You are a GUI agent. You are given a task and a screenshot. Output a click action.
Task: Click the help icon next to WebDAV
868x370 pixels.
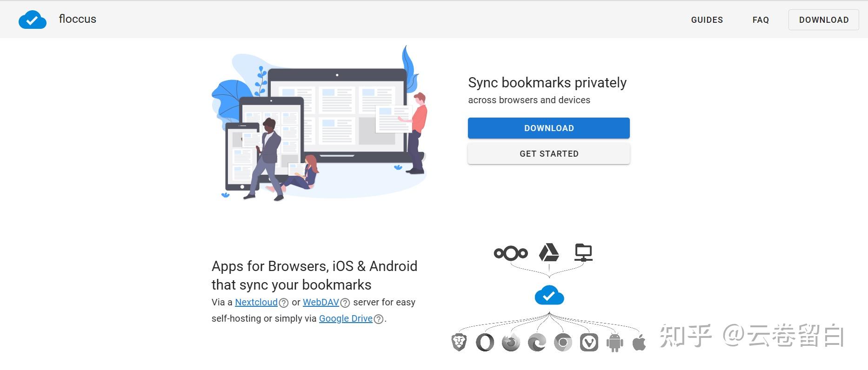[x=345, y=303]
